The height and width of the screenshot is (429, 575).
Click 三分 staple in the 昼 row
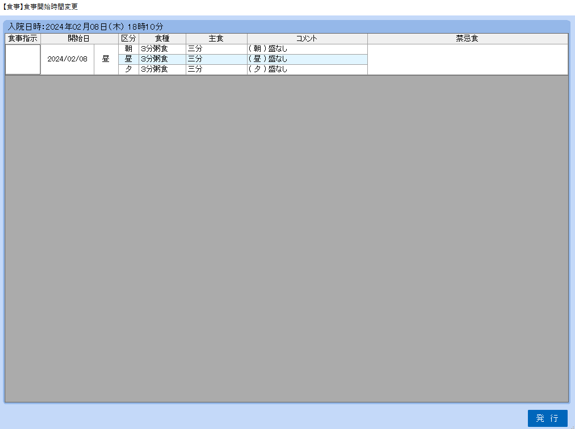tap(216, 59)
